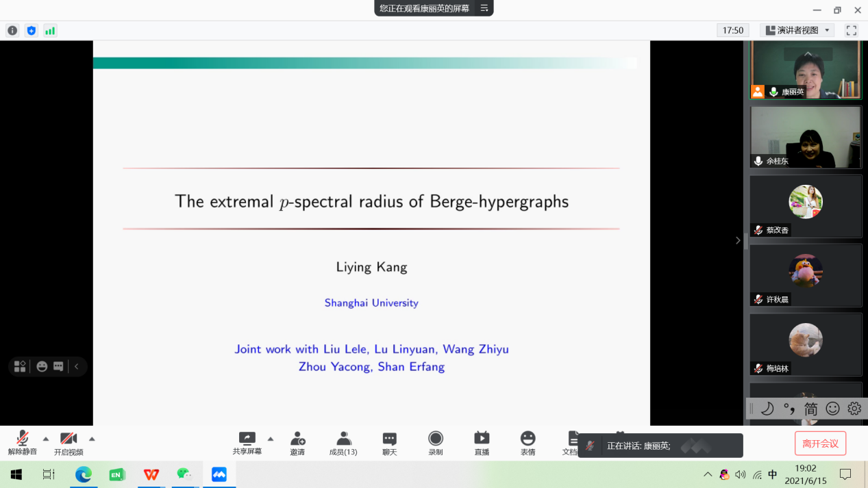Viewport: 868px width, 488px height.
Task: Open the 邀请 invite icon
Action: click(297, 442)
